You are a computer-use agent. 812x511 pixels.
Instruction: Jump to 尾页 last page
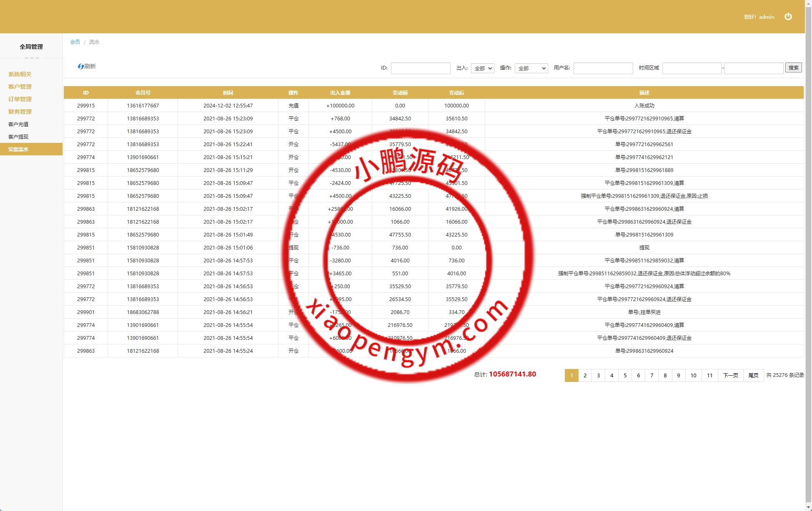pos(753,375)
